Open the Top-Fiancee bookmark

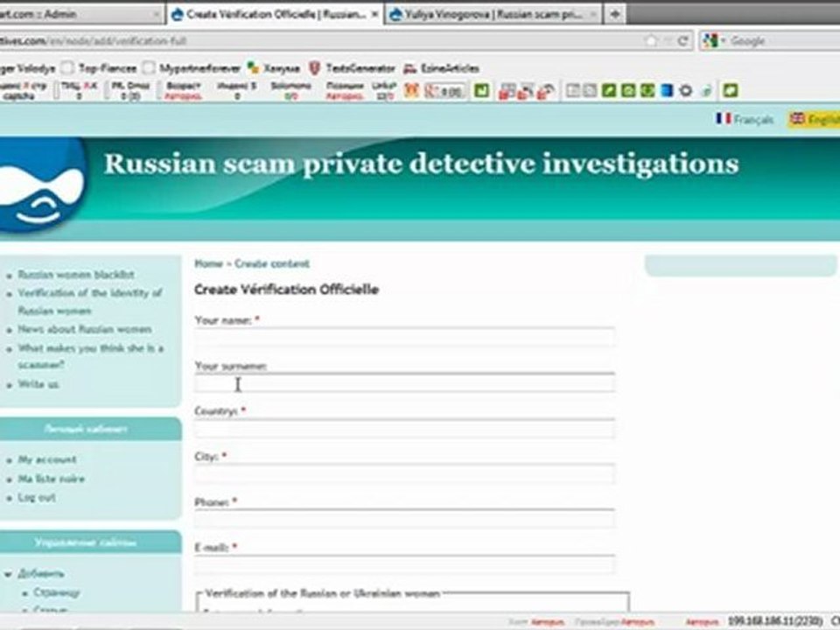point(100,68)
